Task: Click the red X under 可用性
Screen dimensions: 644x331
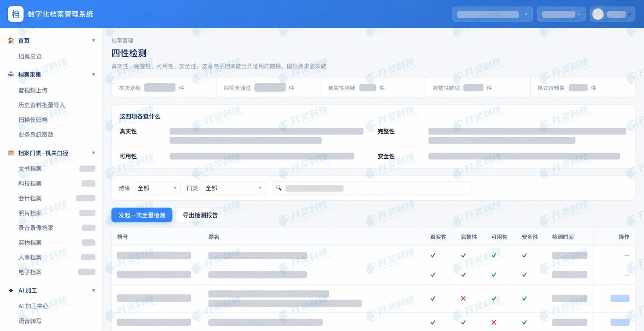Action: pos(494,323)
